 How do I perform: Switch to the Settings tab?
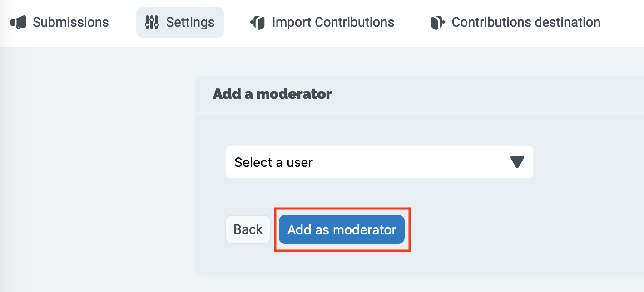click(x=180, y=22)
